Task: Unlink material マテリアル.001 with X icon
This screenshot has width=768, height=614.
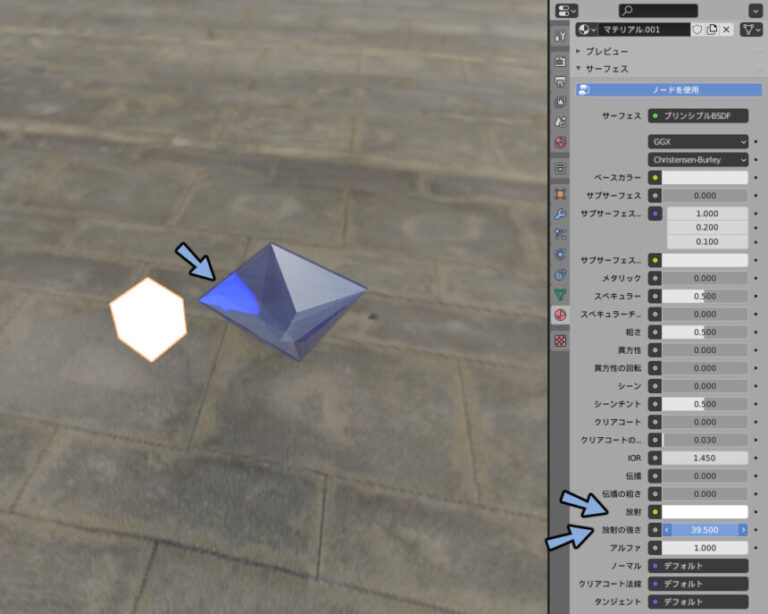Action: pyautogui.click(x=726, y=29)
